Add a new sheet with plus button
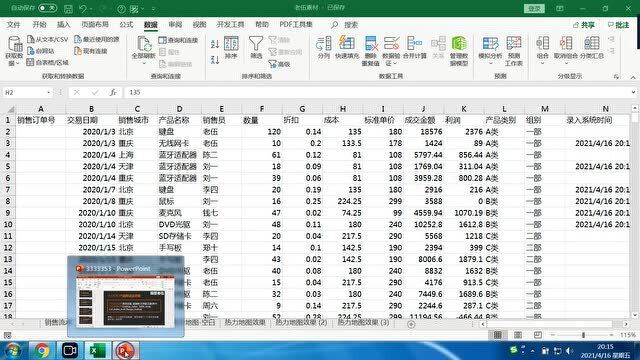 tap(411, 324)
